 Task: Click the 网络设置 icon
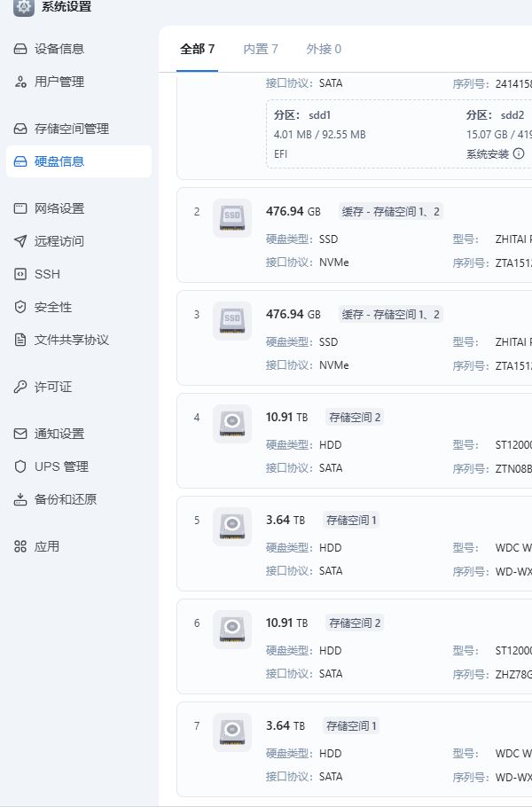(x=20, y=208)
